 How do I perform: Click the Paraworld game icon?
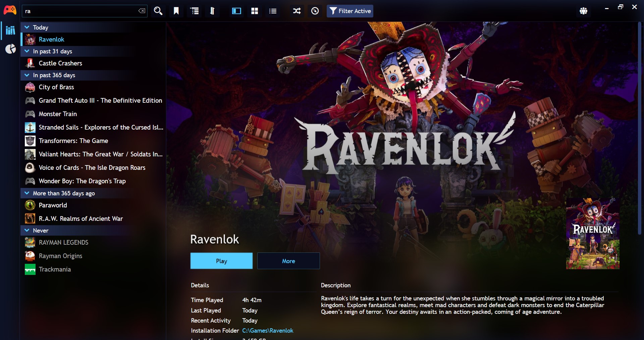pos(30,205)
